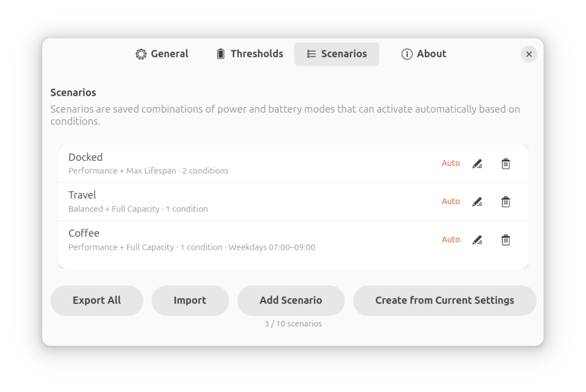The image size is (586, 392).
Task: Delete the Docked scenario using trash icon
Action: 506,163
